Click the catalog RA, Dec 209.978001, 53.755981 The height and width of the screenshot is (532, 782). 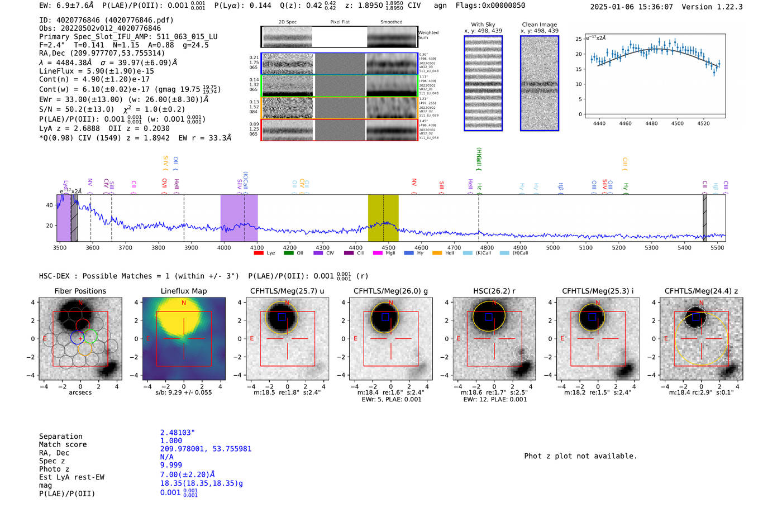click(206, 449)
